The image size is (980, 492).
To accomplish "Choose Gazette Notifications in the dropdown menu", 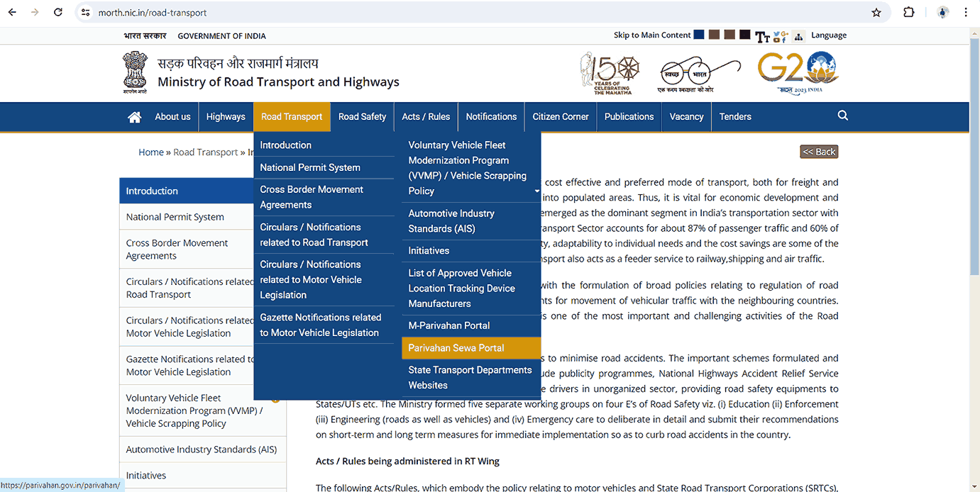I will [x=324, y=325].
